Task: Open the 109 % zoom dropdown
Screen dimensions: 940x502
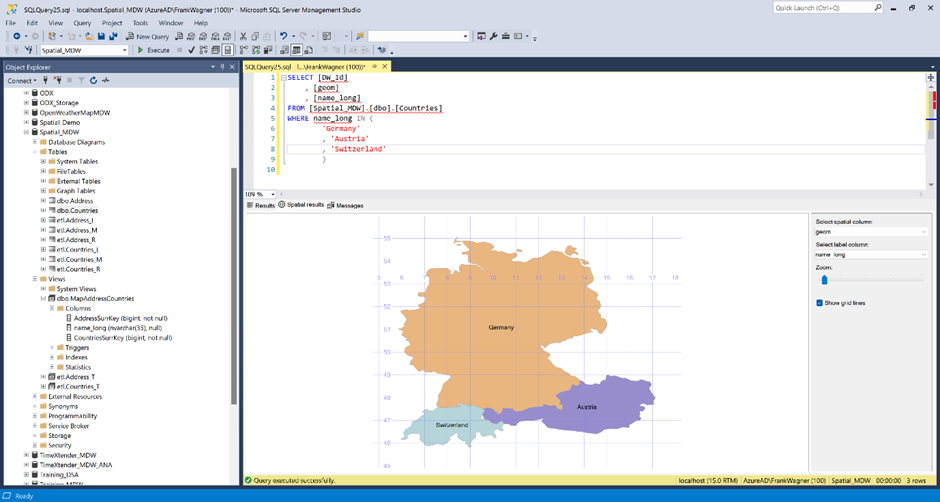Action: click(x=273, y=194)
